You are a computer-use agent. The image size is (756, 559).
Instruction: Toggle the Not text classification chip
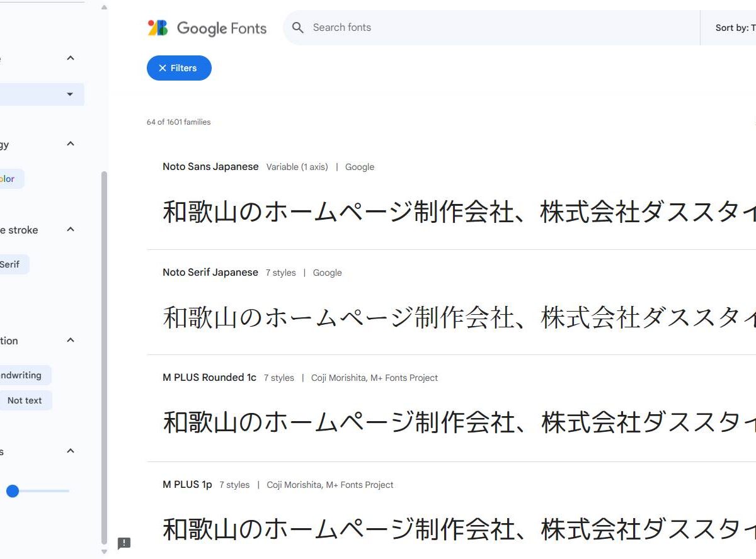pos(25,400)
